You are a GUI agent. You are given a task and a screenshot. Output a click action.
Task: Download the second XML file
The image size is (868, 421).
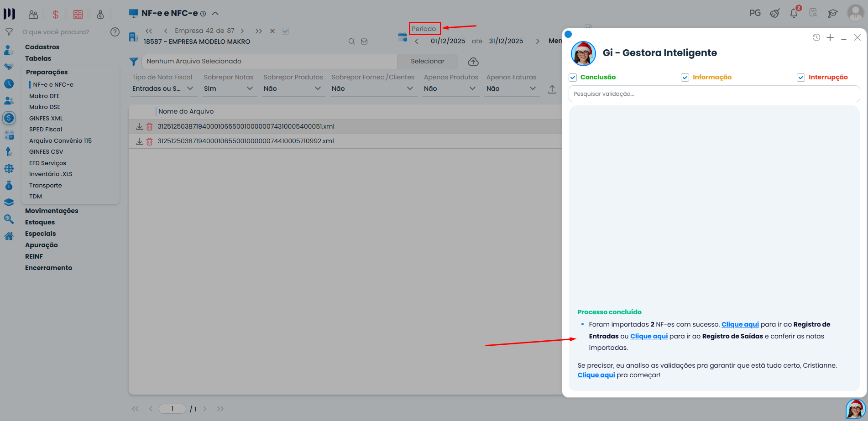[x=140, y=141]
